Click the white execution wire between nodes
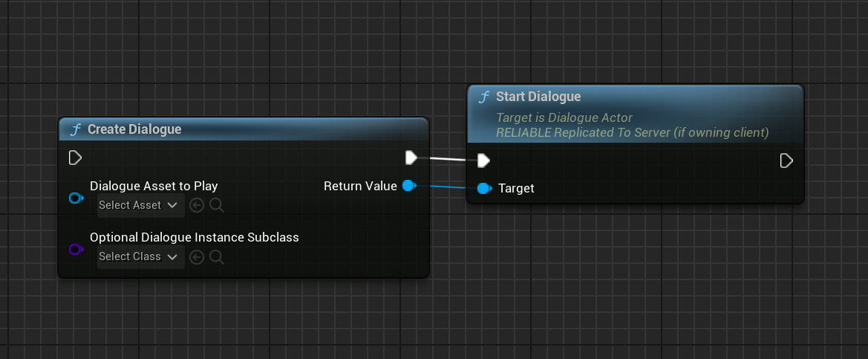Screen dimensions: 868x359 (x=448, y=159)
